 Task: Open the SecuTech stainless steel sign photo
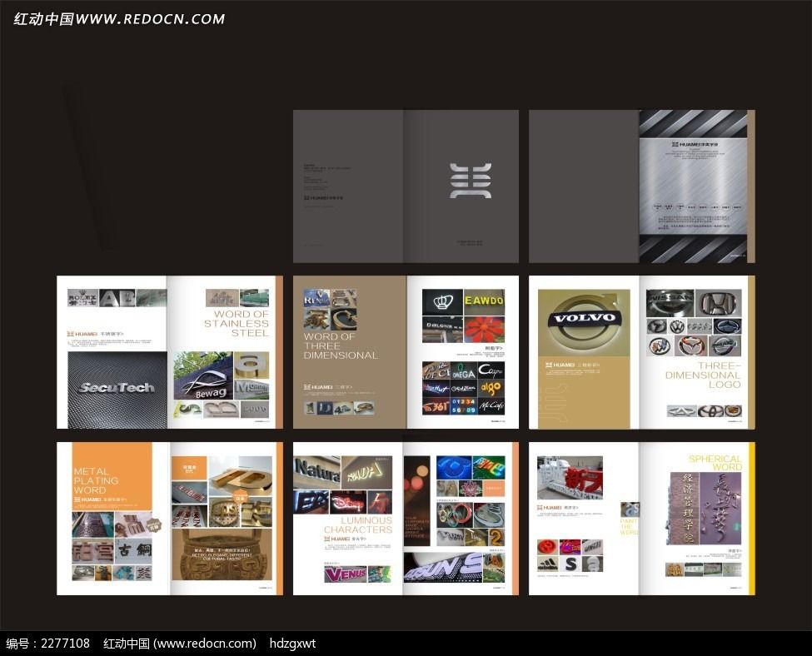117,390
